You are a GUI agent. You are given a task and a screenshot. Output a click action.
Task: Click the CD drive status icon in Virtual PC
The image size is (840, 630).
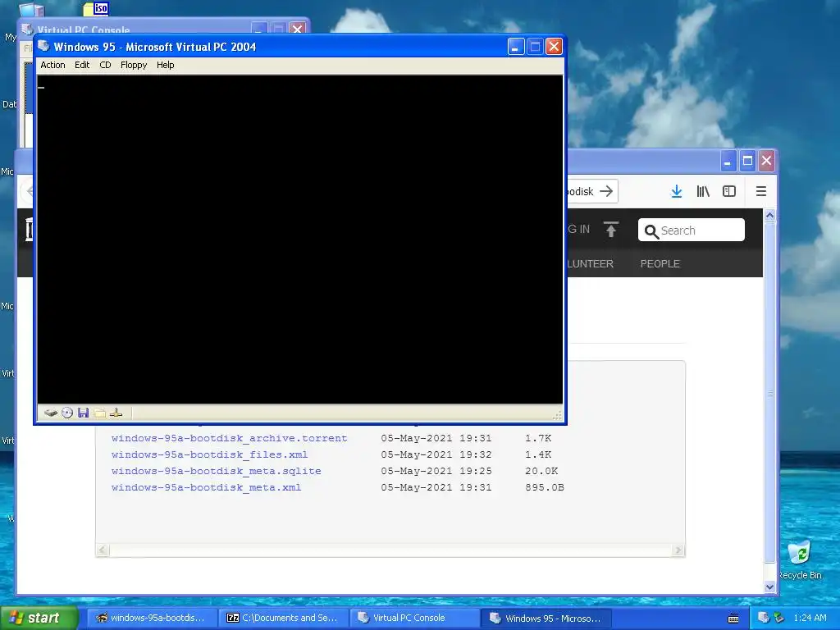point(67,413)
